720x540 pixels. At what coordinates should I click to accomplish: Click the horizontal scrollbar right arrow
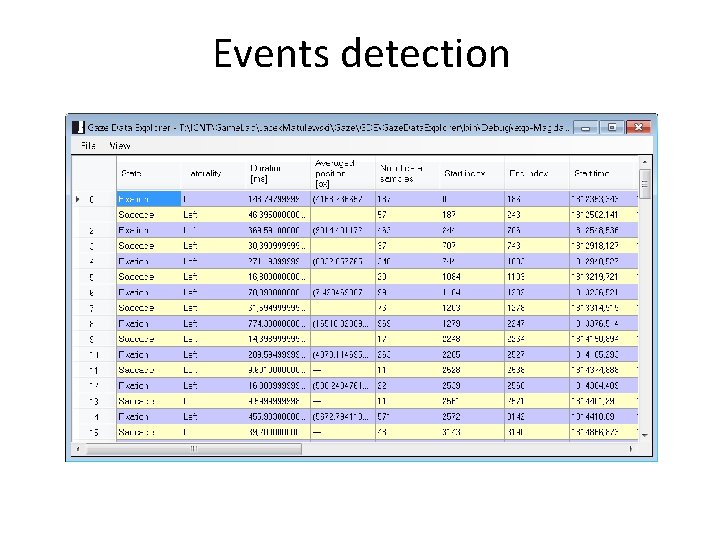click(x=630, y=449)
